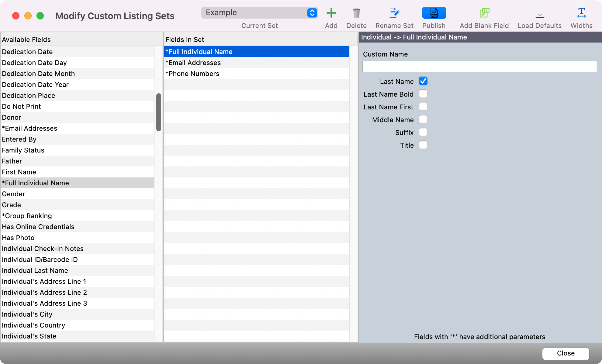Check the Last Name First option

pos(423,107)
